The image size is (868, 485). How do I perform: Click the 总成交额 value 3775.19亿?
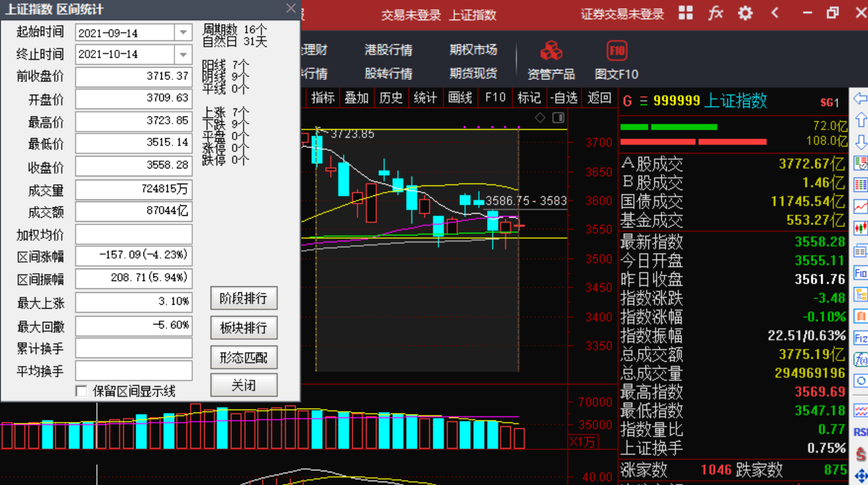click(x=812, y=355)
